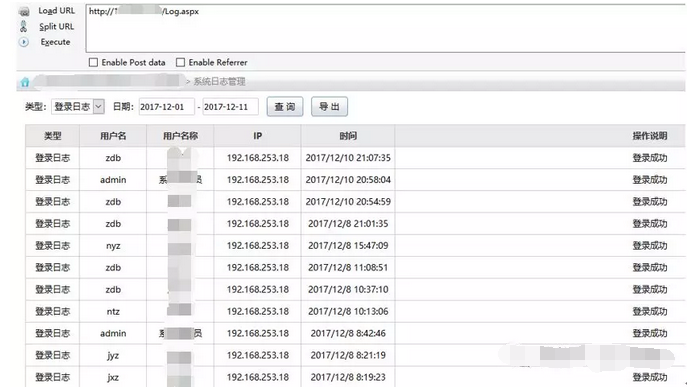
Task: Click time 2017/12/8 10:37:10
Action: (x=348, y=289)
